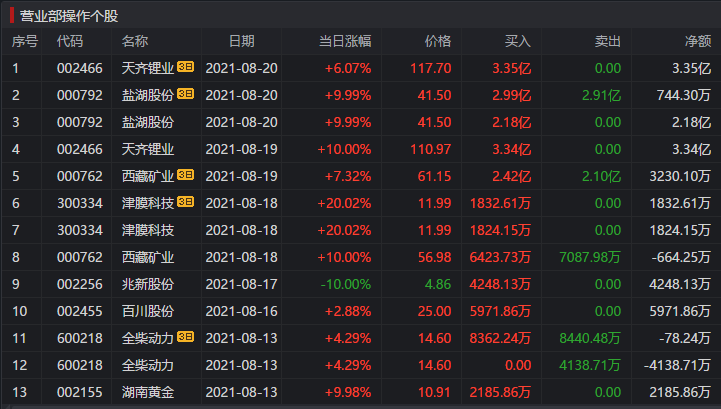Viewport: 721px width, 409px height.
Task: Click the 3日 badge next to 盐湖股份
Action: (186, 95)
